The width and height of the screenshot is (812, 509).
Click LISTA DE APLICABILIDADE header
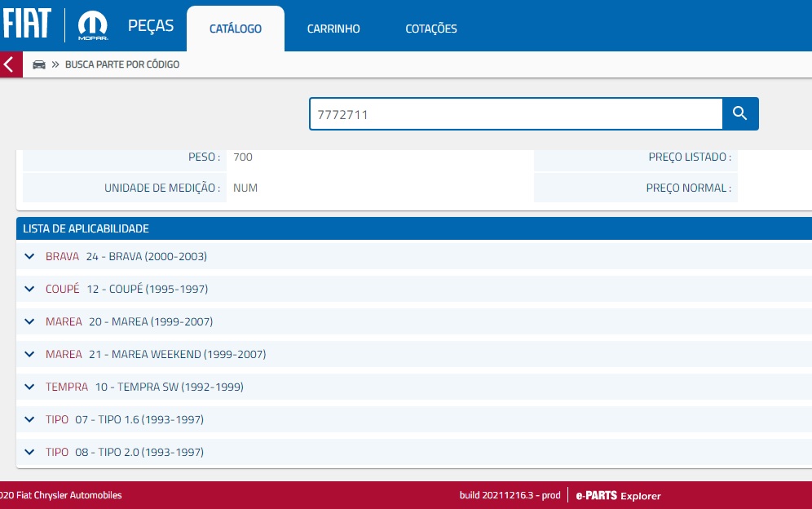point(86,229)
